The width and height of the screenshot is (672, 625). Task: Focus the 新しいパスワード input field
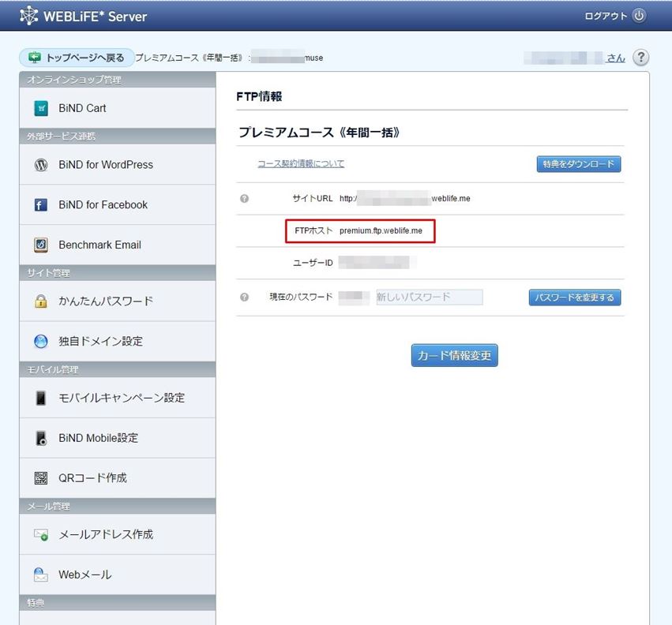pyautogui.click(x=430, y=297)
